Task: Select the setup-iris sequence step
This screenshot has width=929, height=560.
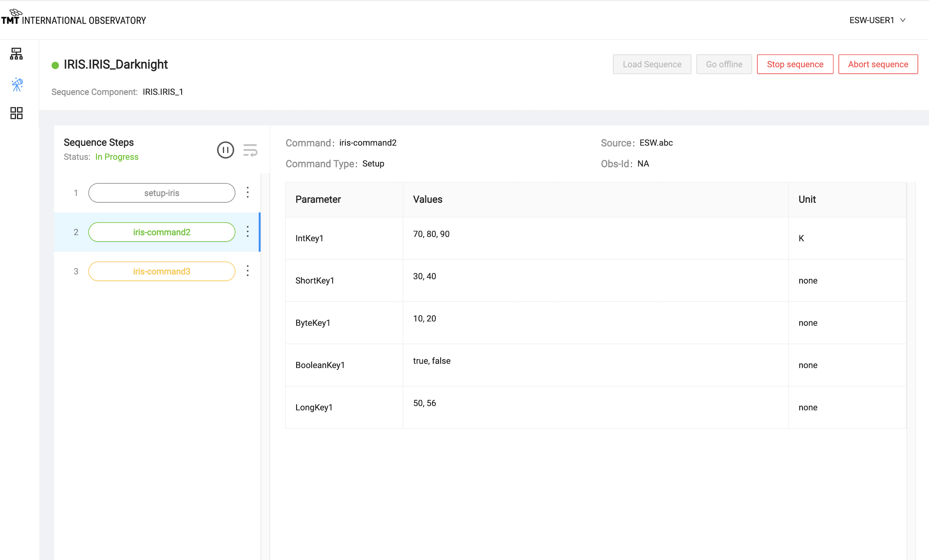Action: 162,192
